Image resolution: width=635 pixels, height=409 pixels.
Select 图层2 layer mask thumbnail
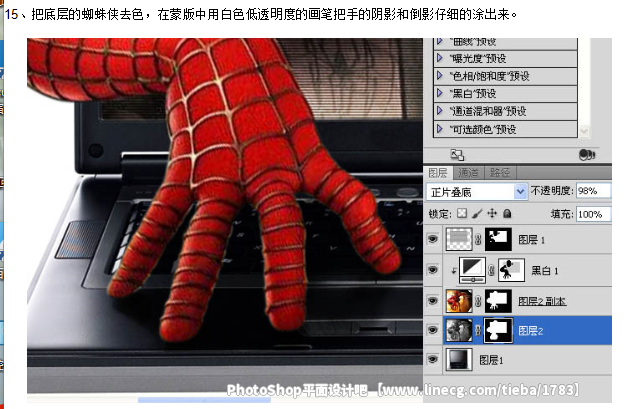[x=498, y=330]
